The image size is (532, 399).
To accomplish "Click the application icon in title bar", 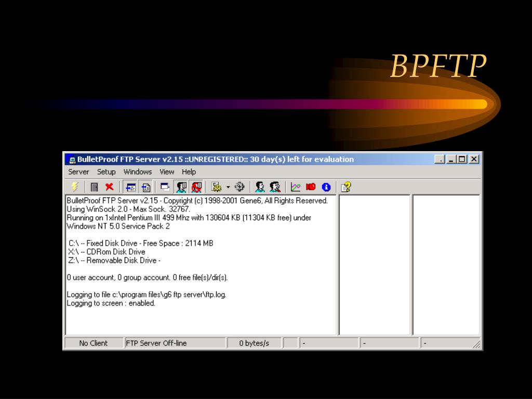I will (72, 159).
